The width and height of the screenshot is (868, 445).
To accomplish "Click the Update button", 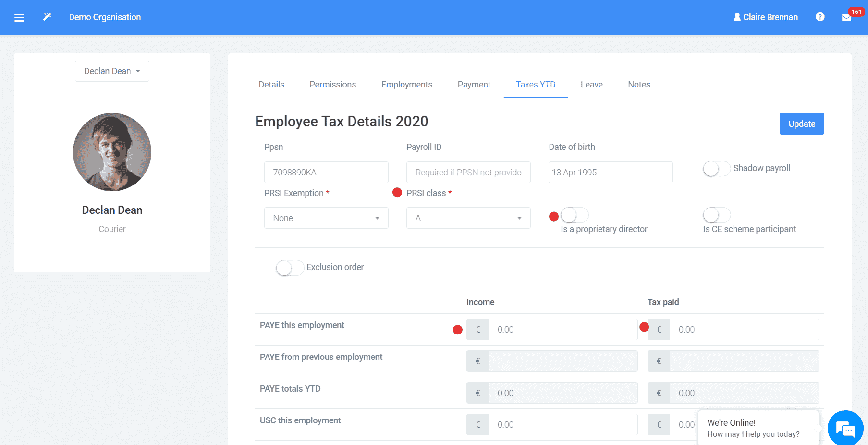I will (x=801, y=124).
